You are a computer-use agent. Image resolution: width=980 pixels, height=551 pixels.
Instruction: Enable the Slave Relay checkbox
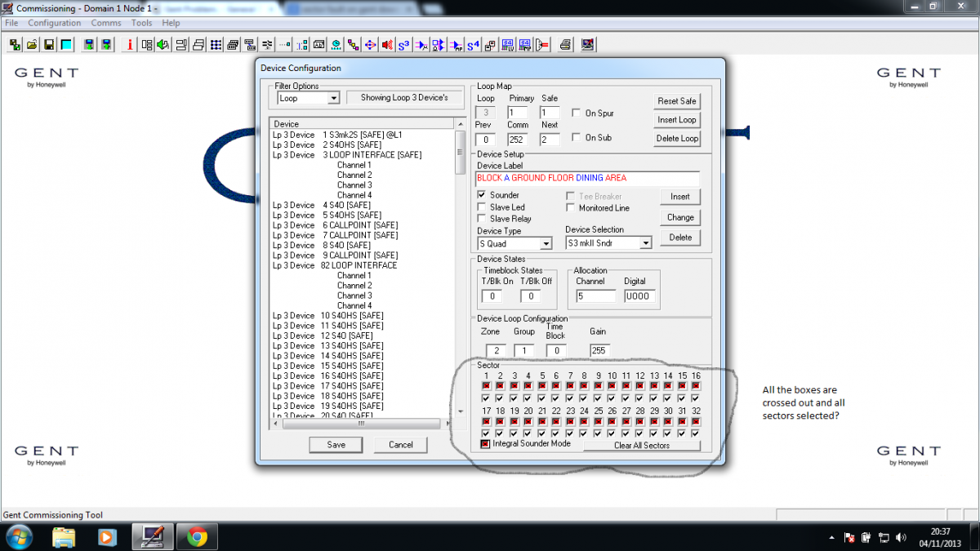click(482, 219)
